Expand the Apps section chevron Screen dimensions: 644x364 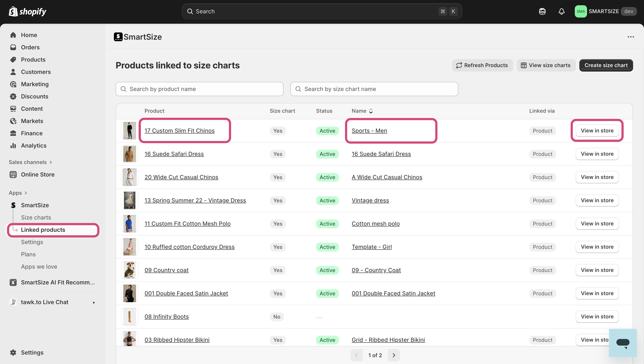tap(26, 193)
